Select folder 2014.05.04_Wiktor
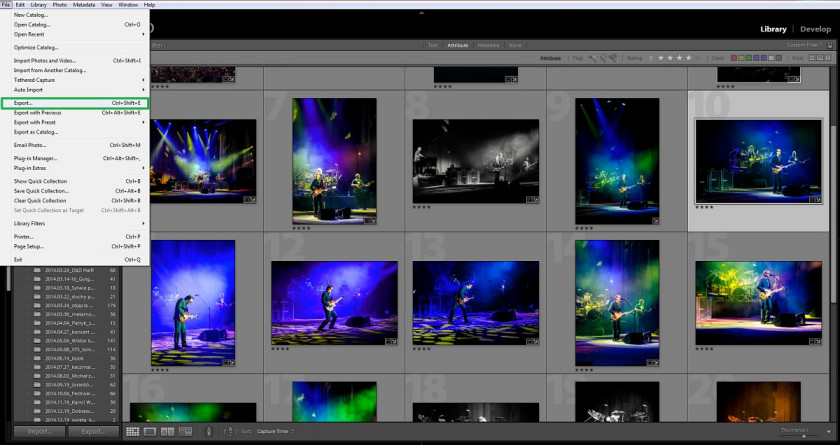Viewport: 840px width, 445px height. [x=70, y=341]
